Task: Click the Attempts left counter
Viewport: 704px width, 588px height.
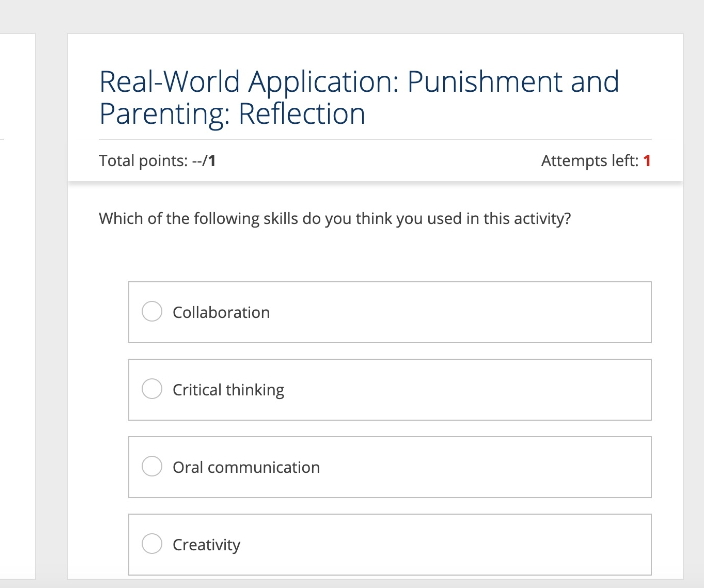Action: click(595, 160)
